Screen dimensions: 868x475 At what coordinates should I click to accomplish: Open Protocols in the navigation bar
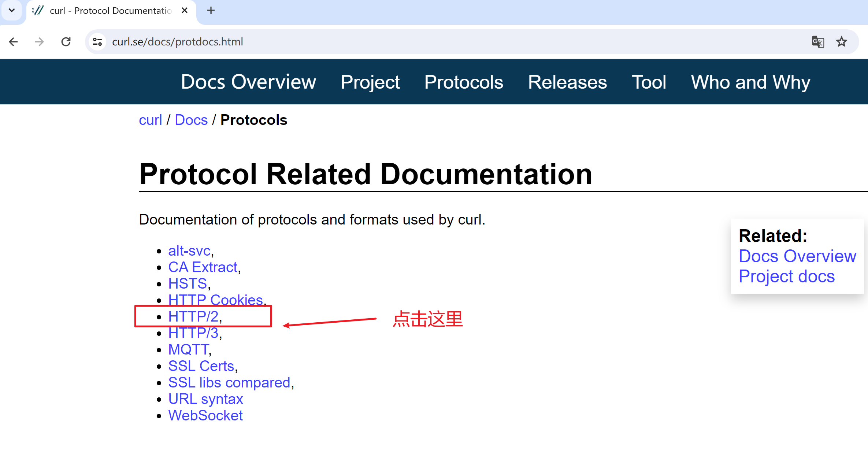point(464,82)
